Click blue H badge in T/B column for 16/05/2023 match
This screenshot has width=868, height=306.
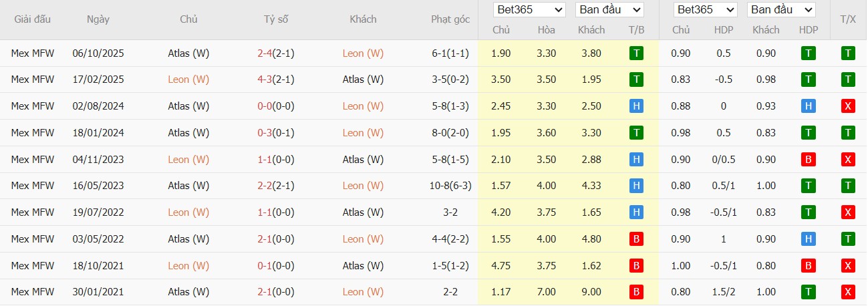coord(636,186)
